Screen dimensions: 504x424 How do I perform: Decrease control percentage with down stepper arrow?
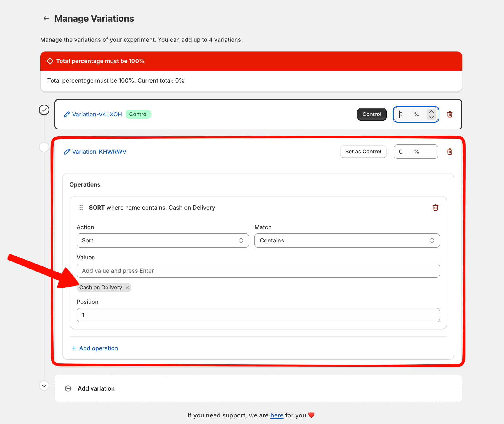[x=431, y=117]
